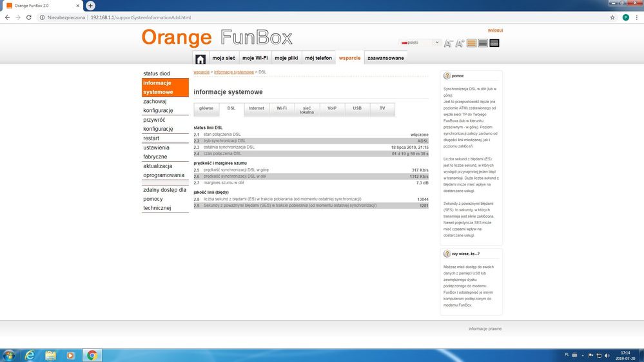Select the black-and-white contrast theme icon

483,43
